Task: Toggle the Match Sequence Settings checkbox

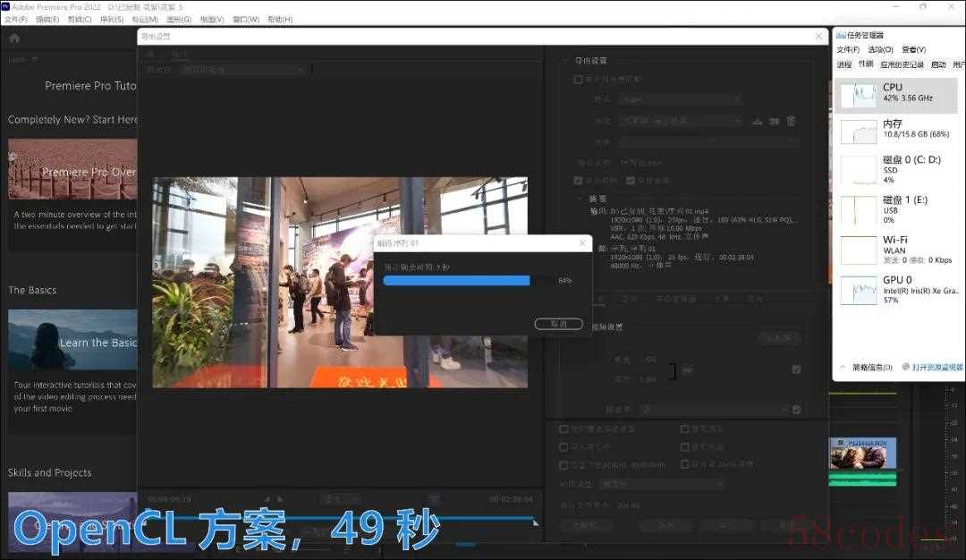Action: point(578,79)
